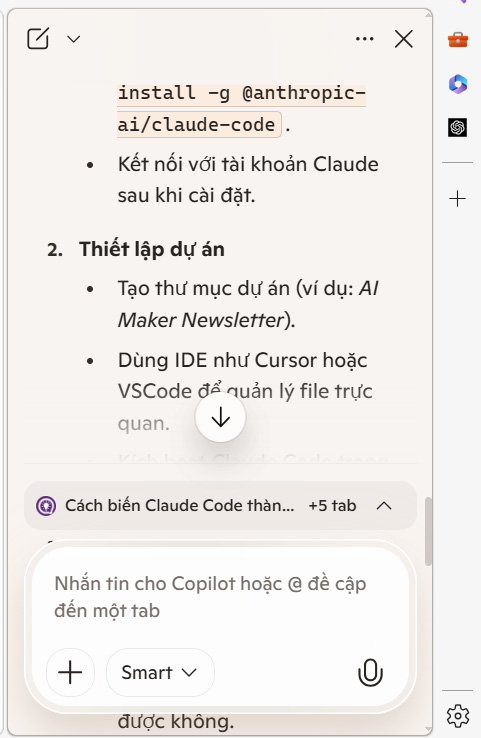481x738 pixels.
Task: Add a new sidebar app with plus
Action: [457, 199]
